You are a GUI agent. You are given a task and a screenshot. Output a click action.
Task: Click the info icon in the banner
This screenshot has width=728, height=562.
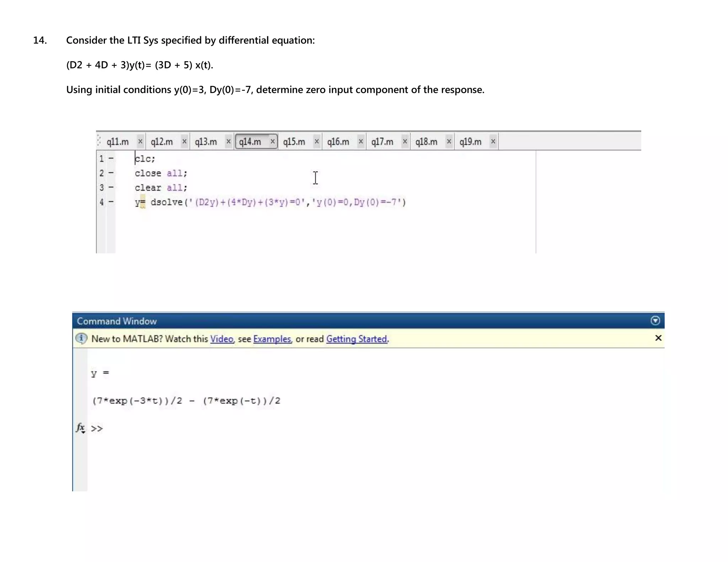81,338
